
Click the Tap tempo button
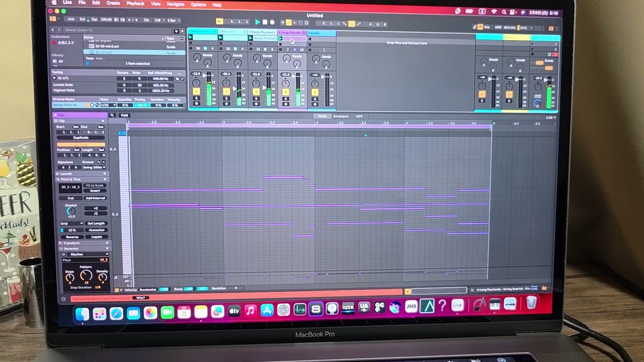(x=94, y=20)
